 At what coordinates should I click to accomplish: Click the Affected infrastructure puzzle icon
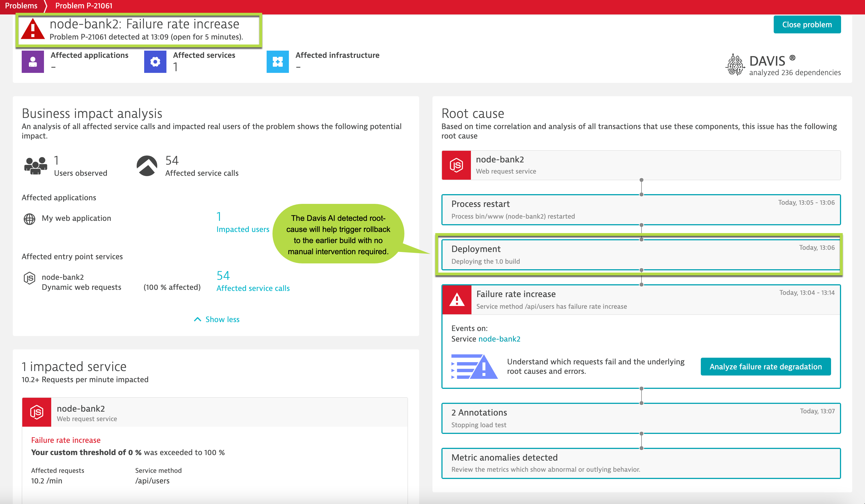[278, 62]
